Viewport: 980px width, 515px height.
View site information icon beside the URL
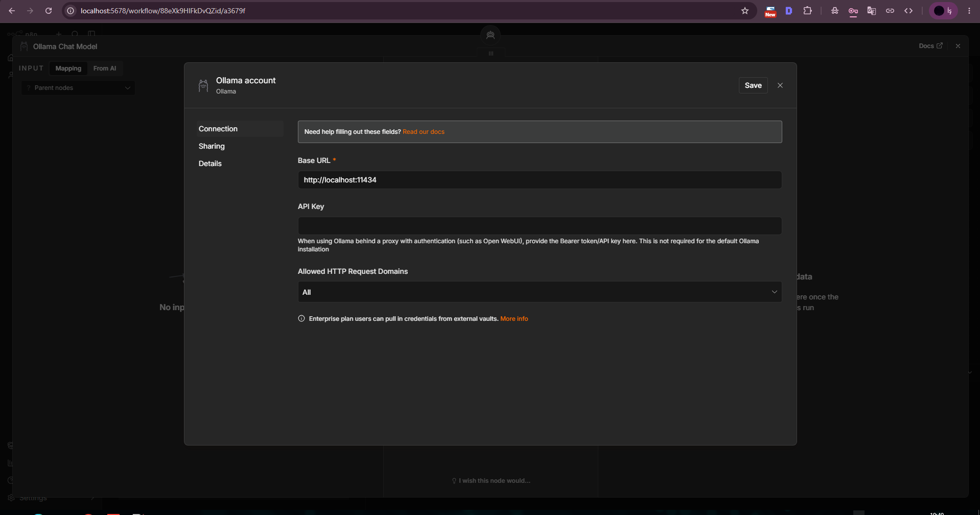click(x=71, y=11)
